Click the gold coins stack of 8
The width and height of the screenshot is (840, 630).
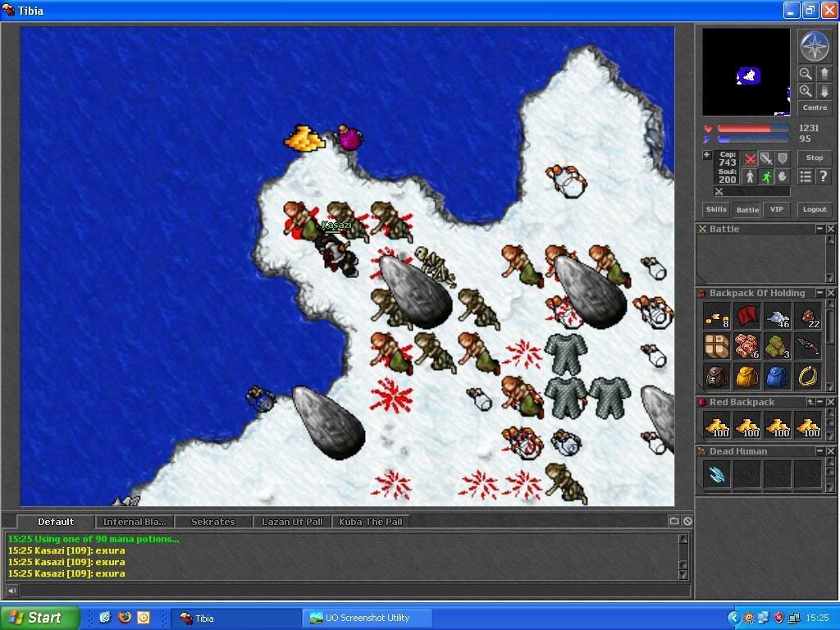[717, 317]
